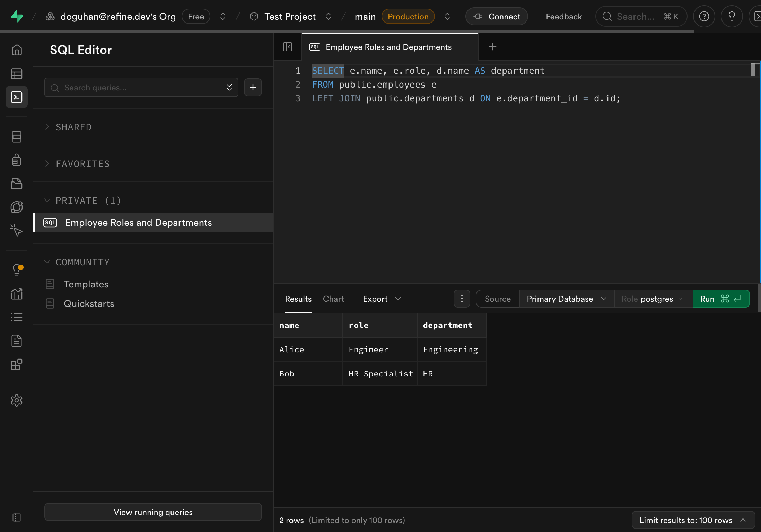Screen dimensions: 761x532
Task: Click the lightbulb notification icon
Action: tap(17, 270)
